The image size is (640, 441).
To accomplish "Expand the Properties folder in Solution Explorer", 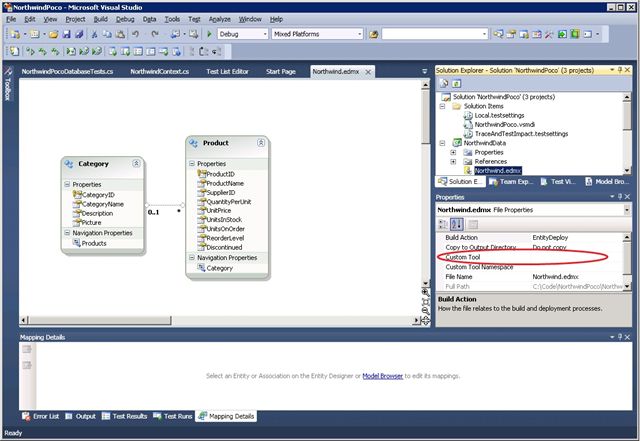I will coord(453,152).
